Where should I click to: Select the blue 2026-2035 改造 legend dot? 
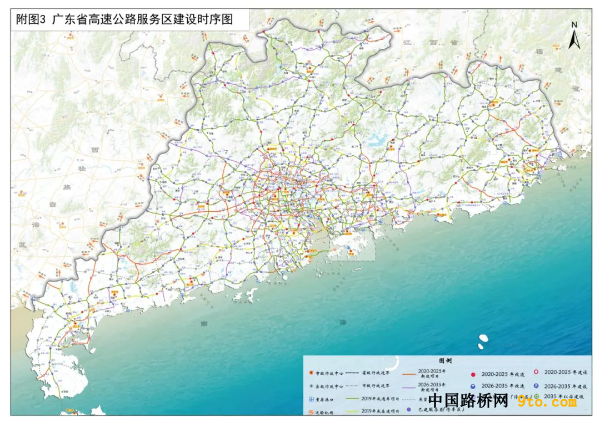(x=471, y=384)
